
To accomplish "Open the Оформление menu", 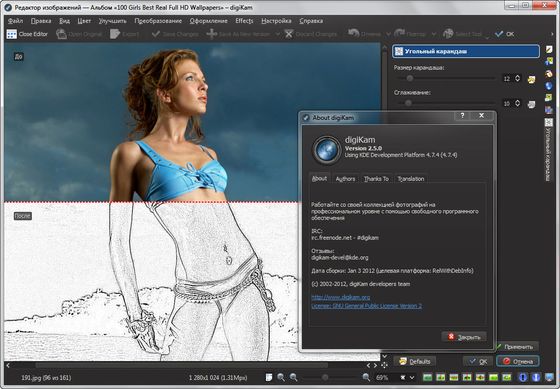I will coord(209,21).
